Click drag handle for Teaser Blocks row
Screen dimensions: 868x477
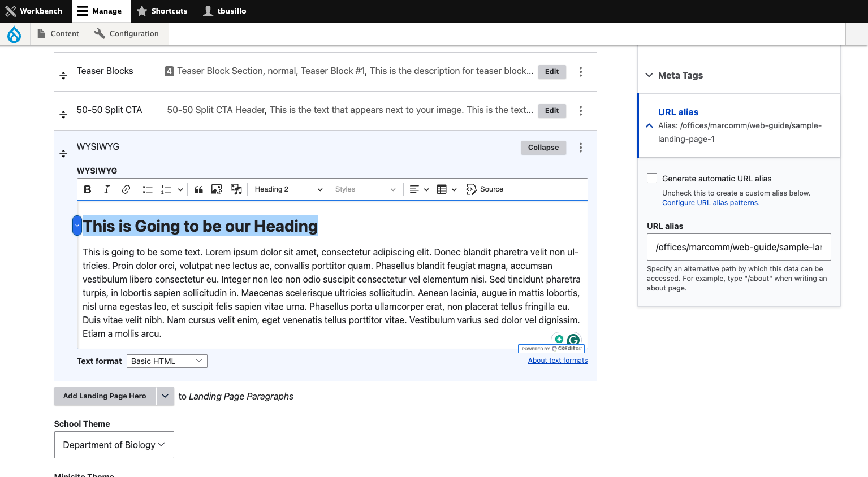coord(63,75)
